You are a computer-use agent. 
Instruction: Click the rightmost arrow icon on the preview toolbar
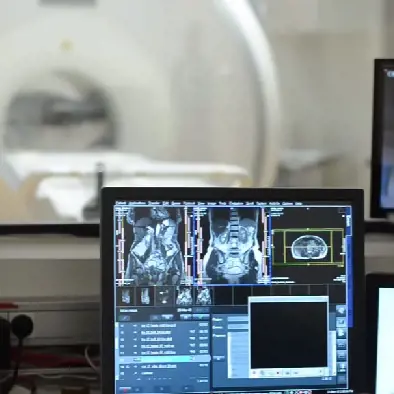click(321, 372)
